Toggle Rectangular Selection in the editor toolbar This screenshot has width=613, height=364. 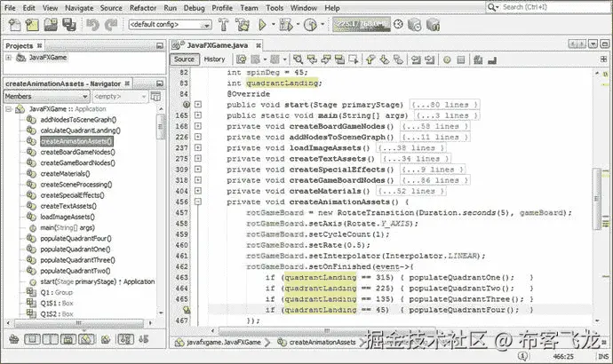[x=354, y=59]
